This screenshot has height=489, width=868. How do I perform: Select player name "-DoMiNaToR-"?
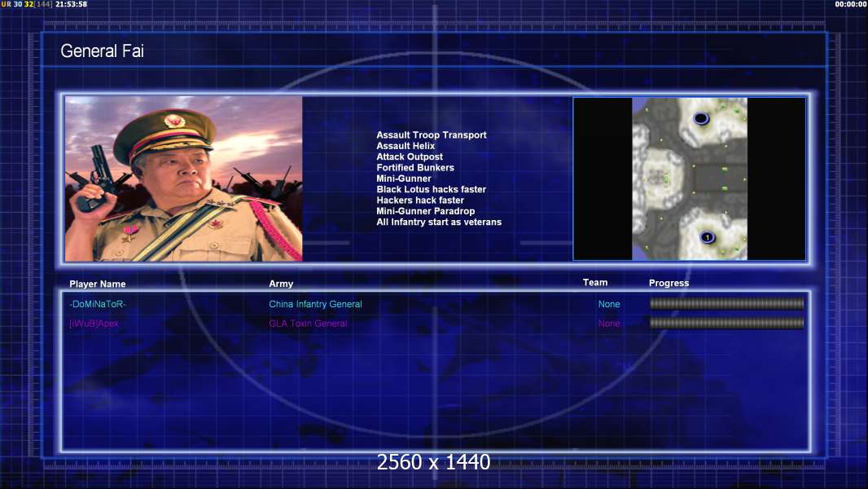pyautogui.click(x=98, y=304)
